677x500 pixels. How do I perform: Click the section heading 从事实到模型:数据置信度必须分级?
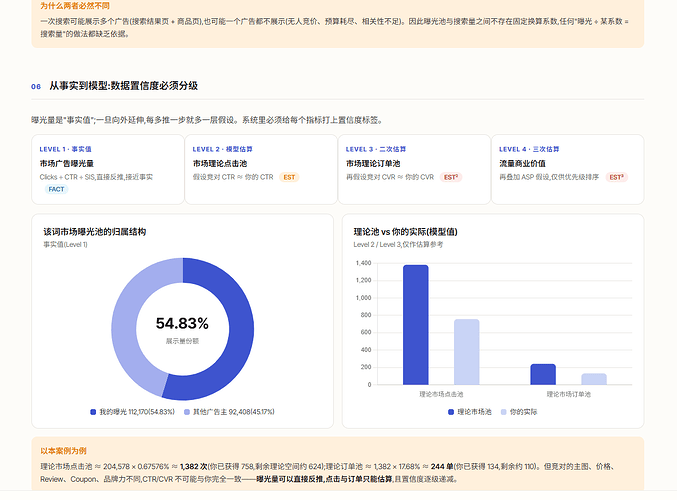click(123, 85)
